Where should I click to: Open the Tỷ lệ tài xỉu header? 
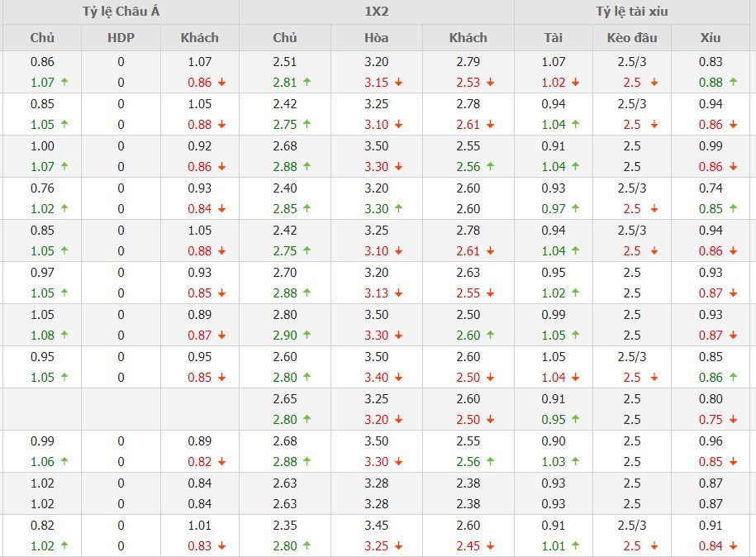[633, 12]
